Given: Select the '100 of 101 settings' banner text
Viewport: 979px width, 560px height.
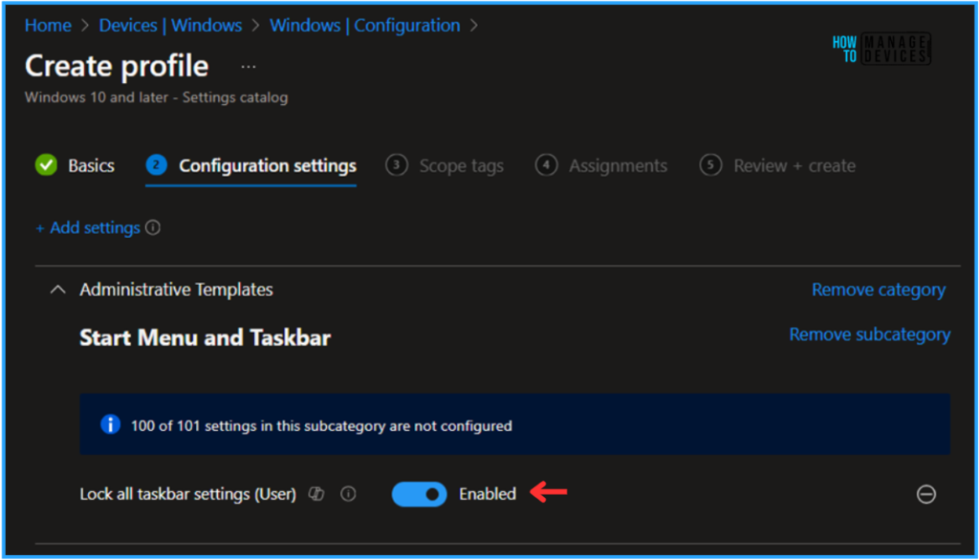Looking at the screenshot, I should (x=321, y=426).
